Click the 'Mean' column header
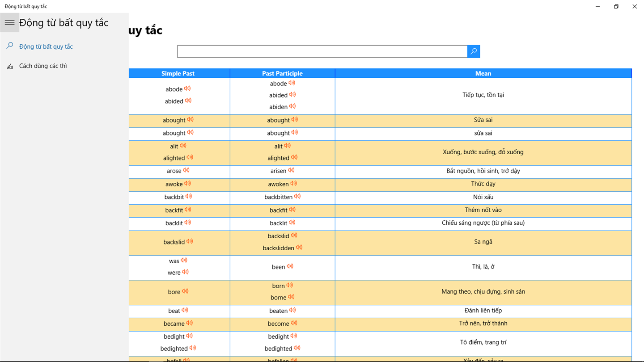 pyautogui.click(x=483, y=73)
